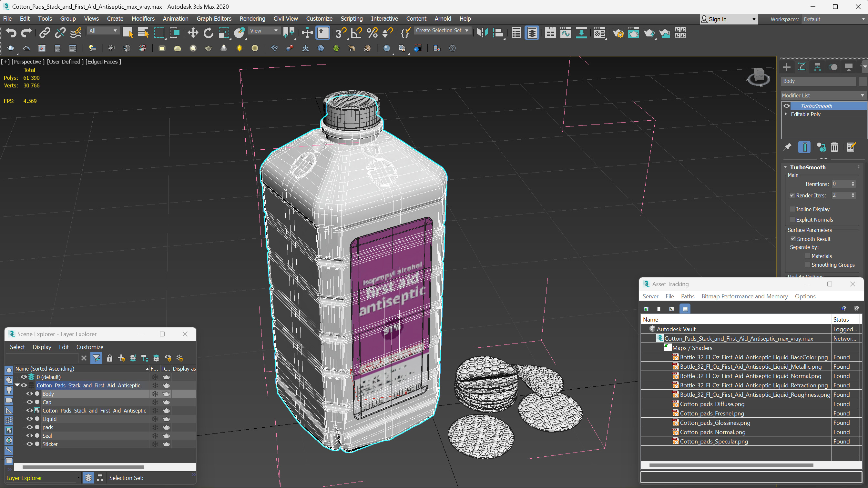Select the Select and Move tool
This screenshot has height=488, width=868.
pyautogui.click(x=193, y=33)
